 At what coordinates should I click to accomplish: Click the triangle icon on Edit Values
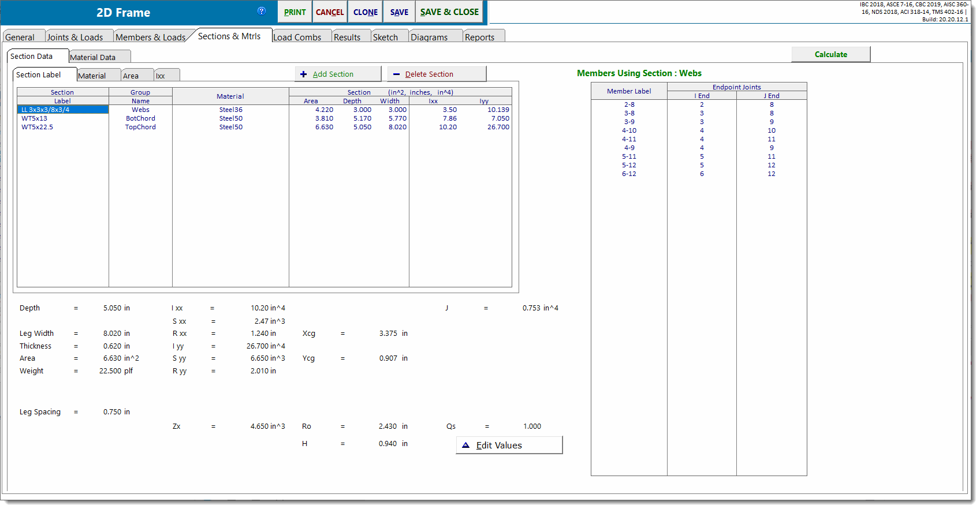465,446
